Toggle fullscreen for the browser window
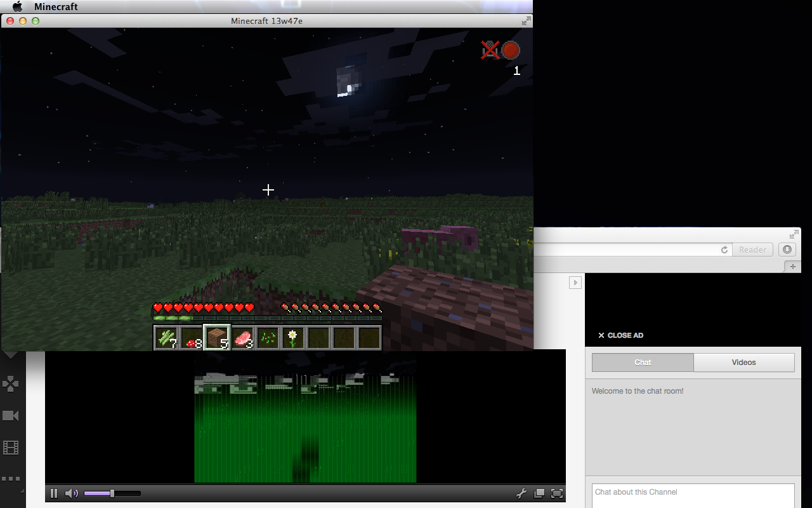Viewport: 812px width, 508px height. point(794,234)
